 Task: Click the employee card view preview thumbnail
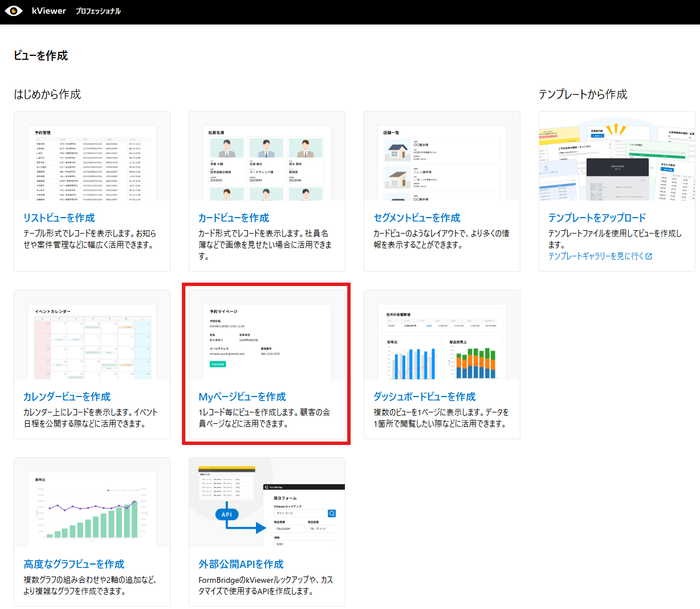pos(267,162)
